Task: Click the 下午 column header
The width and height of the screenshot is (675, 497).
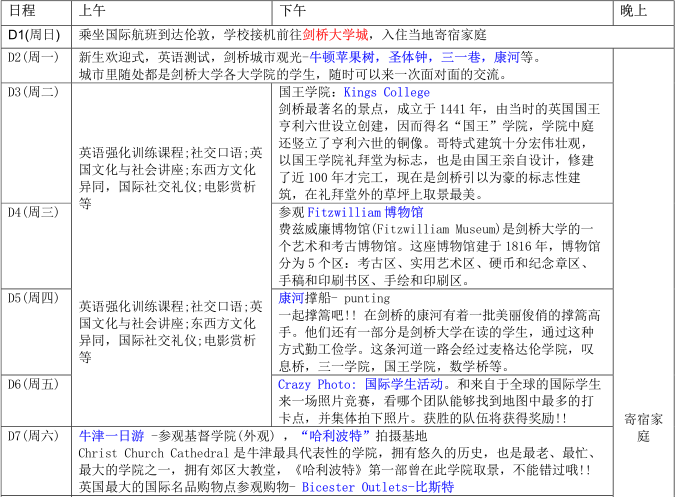Action: point(293,11)
